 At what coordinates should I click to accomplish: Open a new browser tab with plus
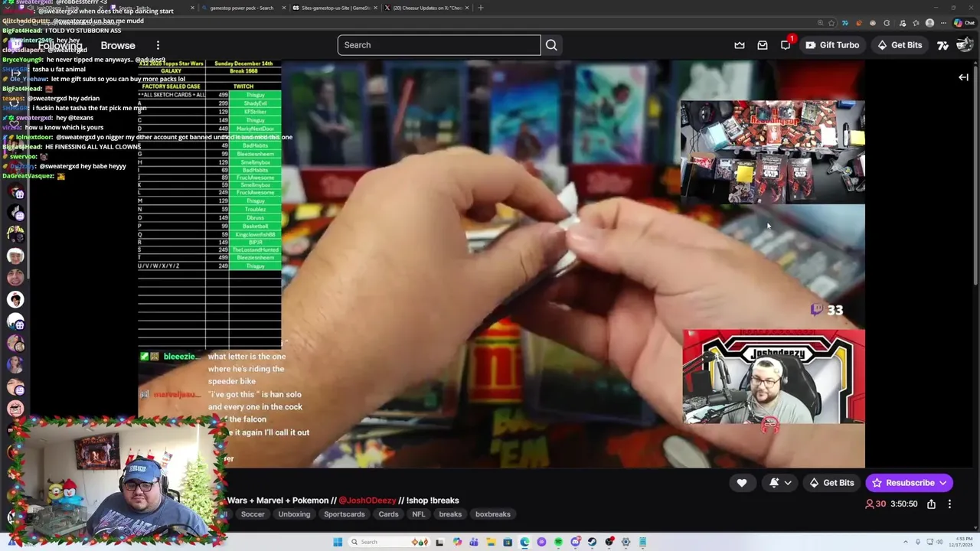click(x=480, y=8)
